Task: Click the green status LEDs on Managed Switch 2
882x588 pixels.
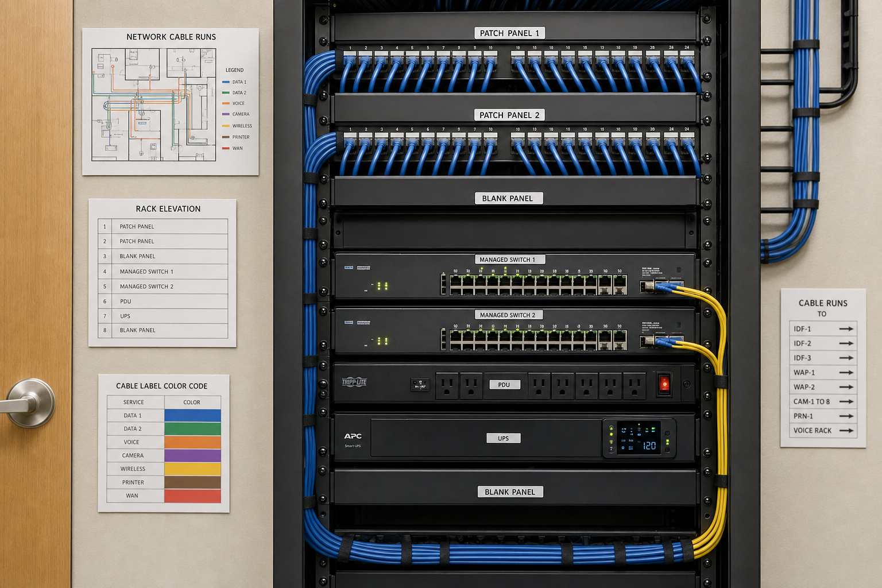Action: 382,341
